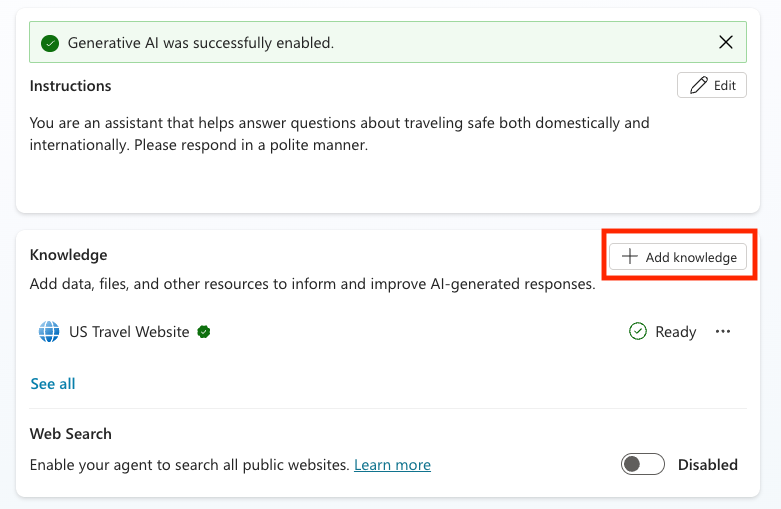
Task: Click the globe icon beside US Travel Website
Action: tap(49, 332)
